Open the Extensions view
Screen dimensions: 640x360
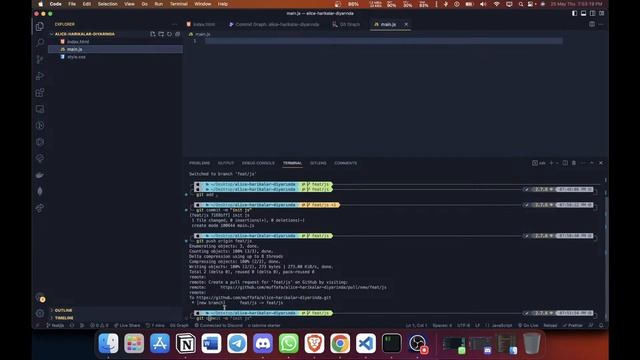coord(40,93)
